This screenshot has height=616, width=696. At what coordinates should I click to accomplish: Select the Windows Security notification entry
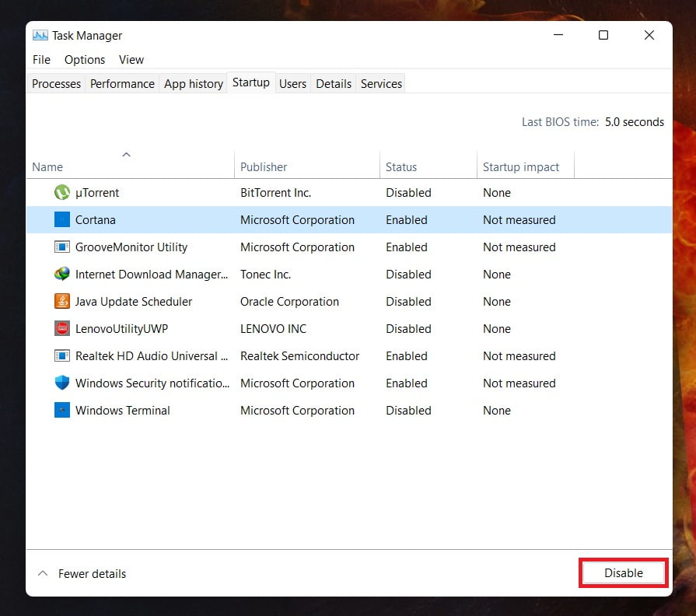pyautogui.click(x=152, y=383)
